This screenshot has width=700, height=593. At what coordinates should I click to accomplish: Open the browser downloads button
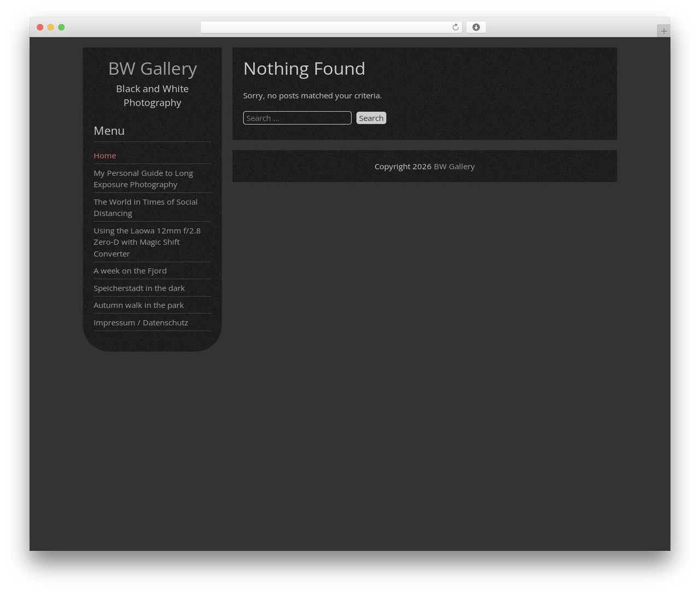pos(476,27)
